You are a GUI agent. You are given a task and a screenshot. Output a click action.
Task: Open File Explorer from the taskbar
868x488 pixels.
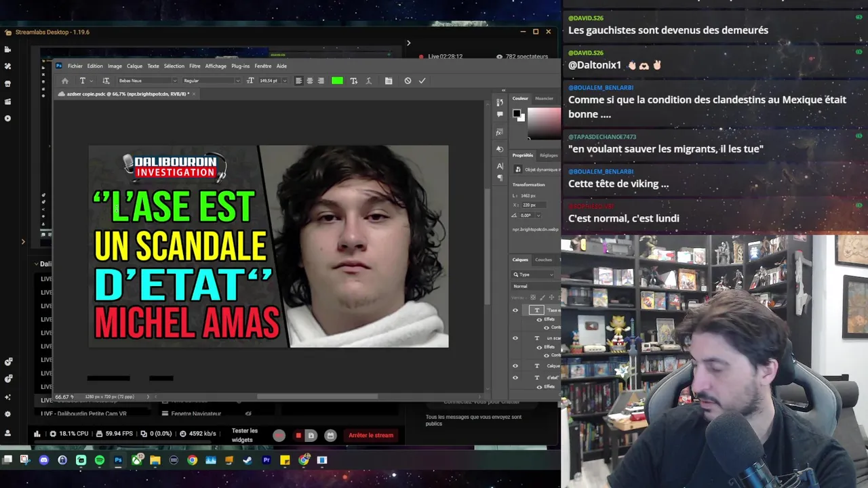tap(155, 460)
